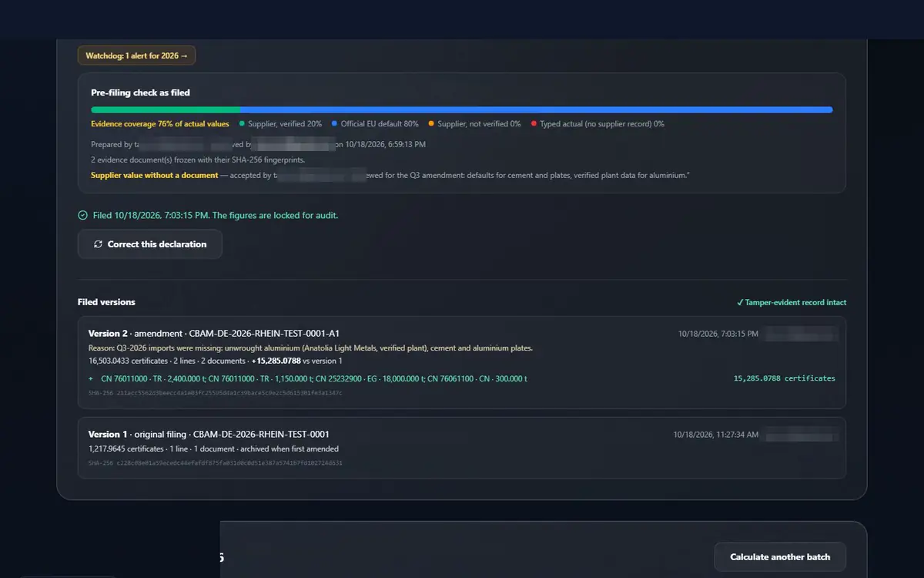Screen dimensions: 924x578
Task: Click the "16,503.0433 certificates" summary line
Action: 216,361
